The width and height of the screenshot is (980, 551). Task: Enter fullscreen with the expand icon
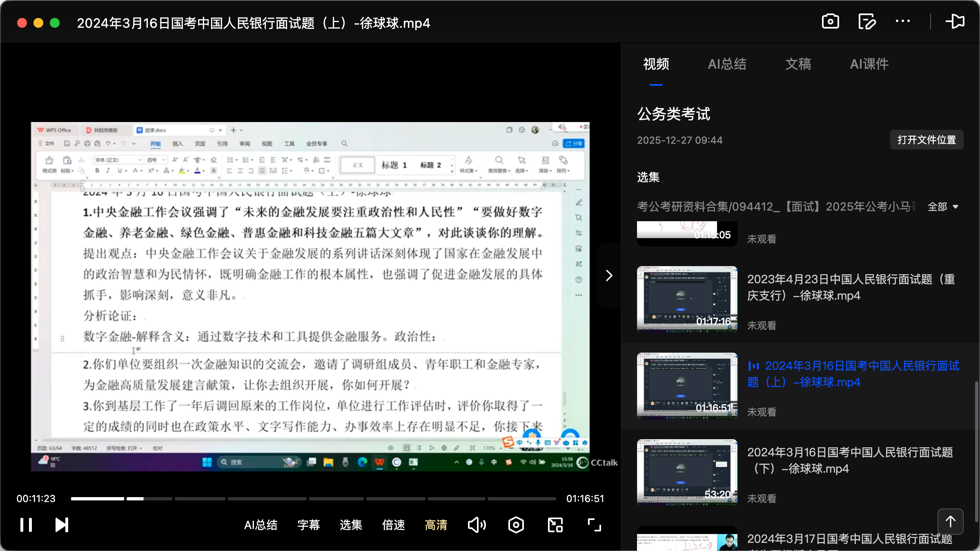594,524
